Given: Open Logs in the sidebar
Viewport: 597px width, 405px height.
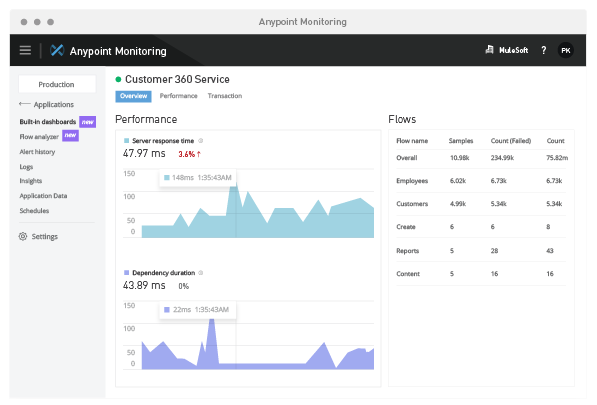Looking at the screenshot, I should pyautogui.click(x=26, y=167).
